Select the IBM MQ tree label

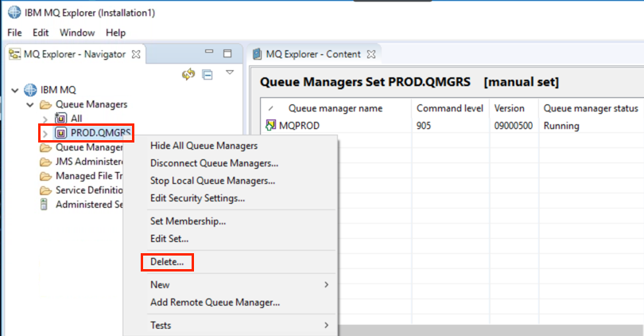tap(58, 90)
